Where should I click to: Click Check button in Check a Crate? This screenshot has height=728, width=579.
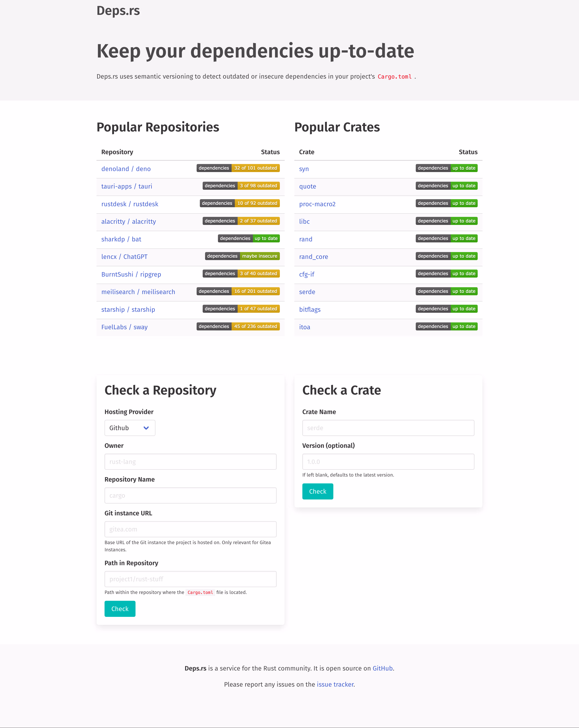click(x=317, y=491)
